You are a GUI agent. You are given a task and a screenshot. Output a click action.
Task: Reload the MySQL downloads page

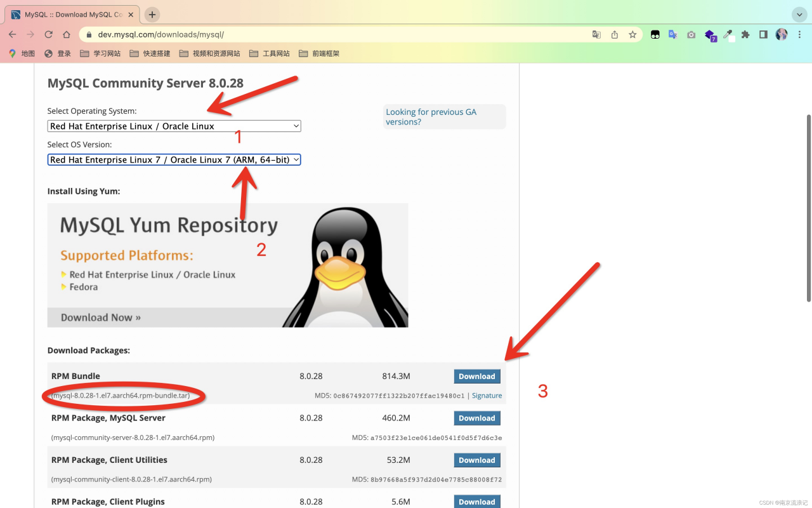(48, 34)
